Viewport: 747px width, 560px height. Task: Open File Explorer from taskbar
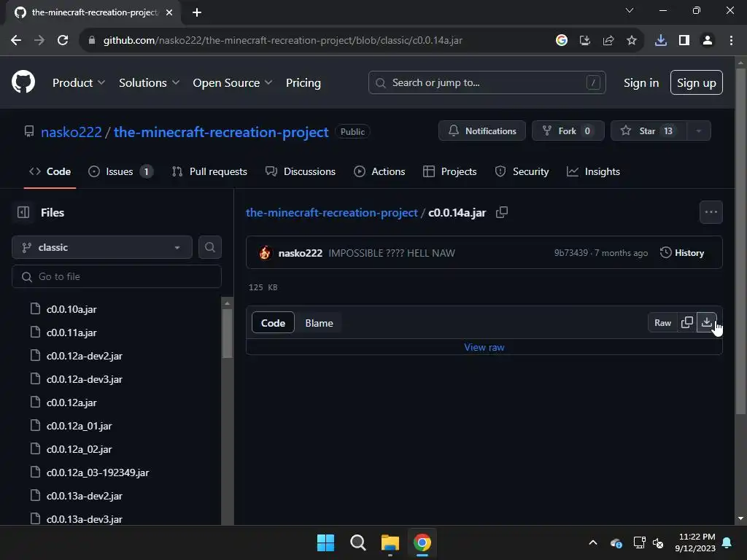[x=390, y=542]
